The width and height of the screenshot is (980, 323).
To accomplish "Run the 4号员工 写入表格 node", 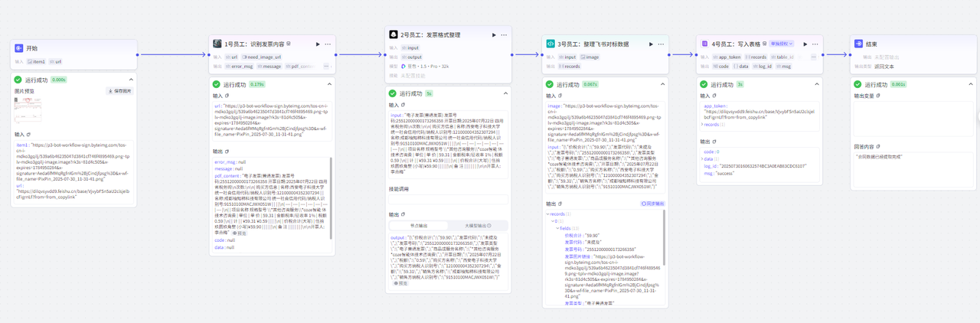I will [x=805, y=44].
